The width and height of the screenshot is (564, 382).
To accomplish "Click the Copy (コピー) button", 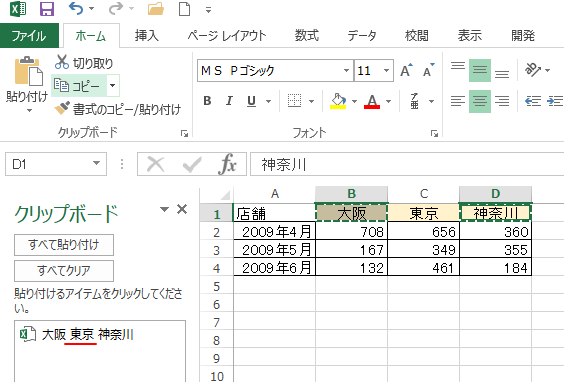I will [x=79, y=86].
